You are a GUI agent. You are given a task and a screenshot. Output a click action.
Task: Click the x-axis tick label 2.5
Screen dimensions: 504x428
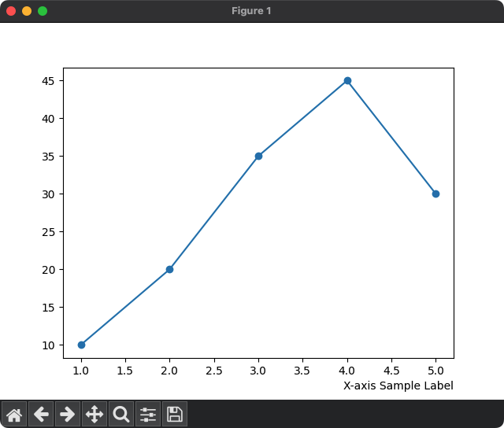(214, 371)
